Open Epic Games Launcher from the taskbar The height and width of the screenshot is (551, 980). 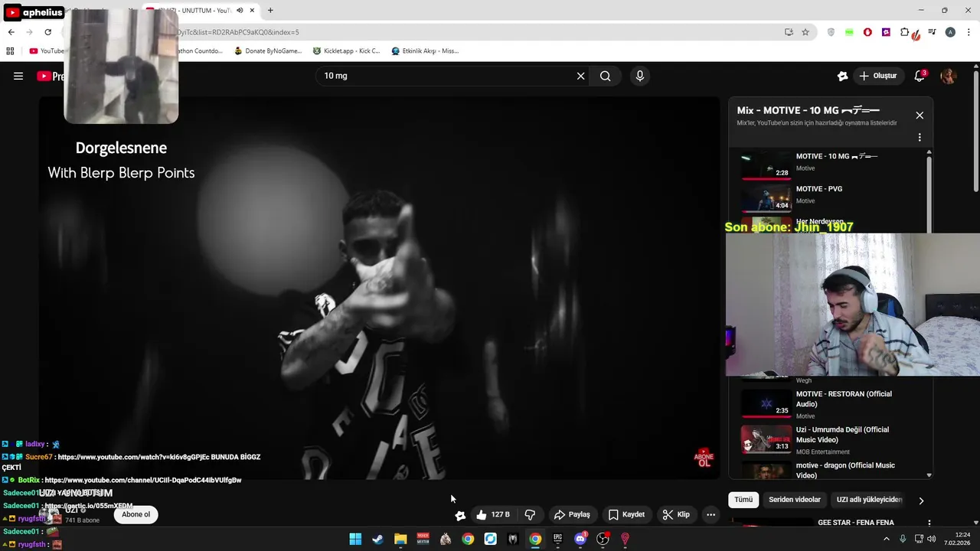pyautogui.click(x=558, y=539)
